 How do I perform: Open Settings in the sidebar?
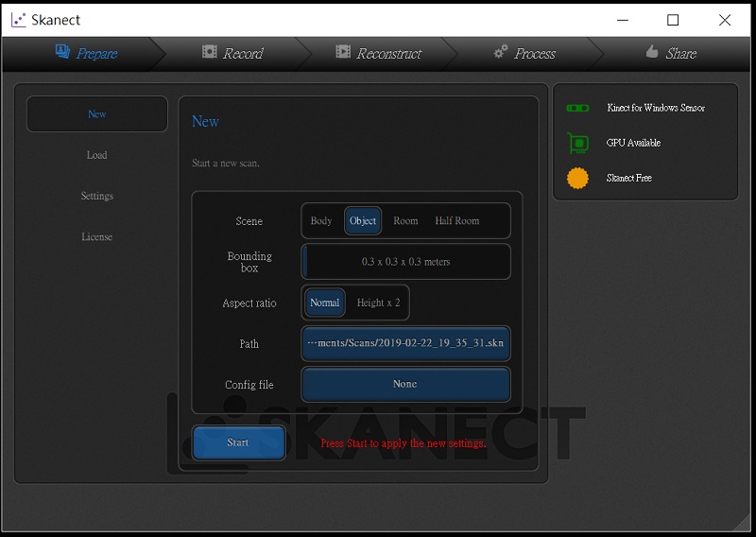coord(97,196)
